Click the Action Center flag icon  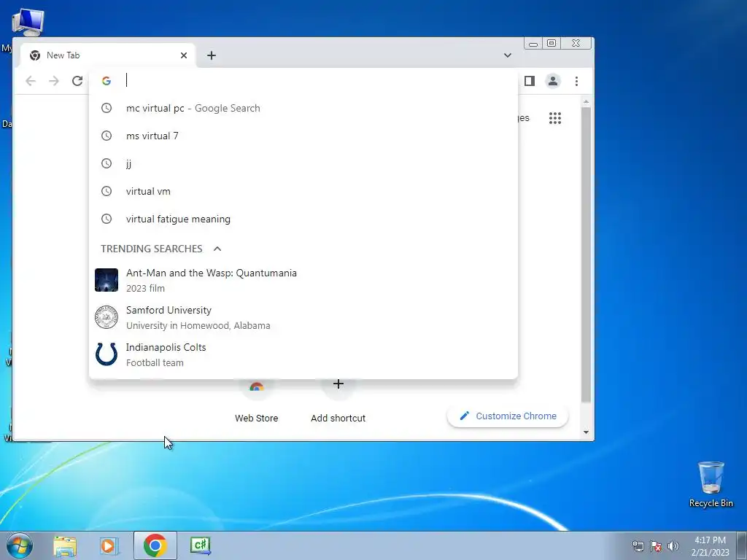point(656,546)
